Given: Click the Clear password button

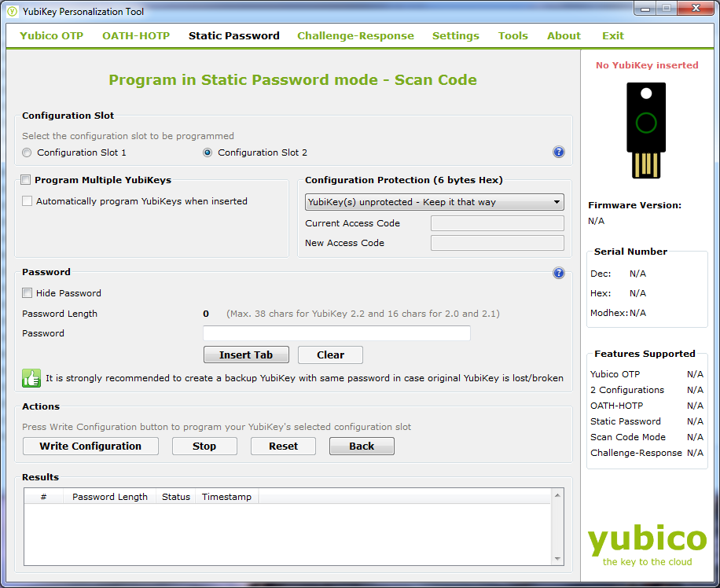Looking at the screenshot, I should coord(330,355).
